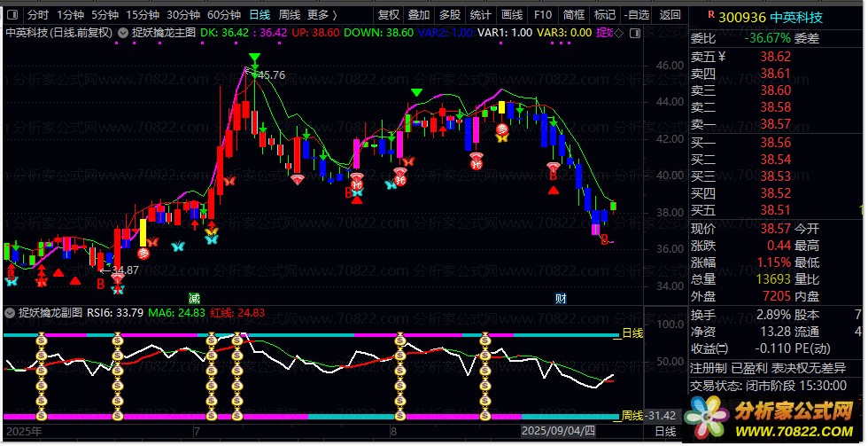Click the diamond icon on indicator bar

pos(619,33)
